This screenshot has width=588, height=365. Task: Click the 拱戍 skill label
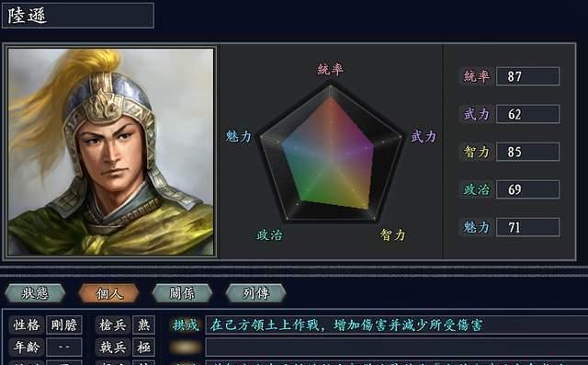click(186, 325)
